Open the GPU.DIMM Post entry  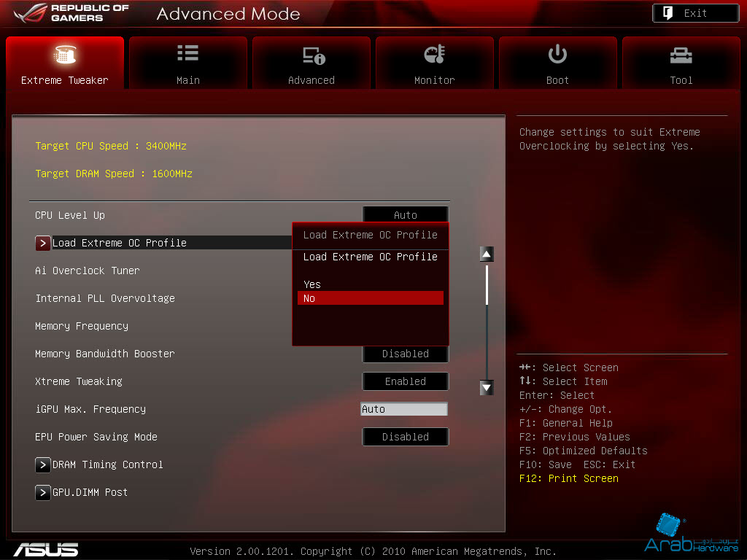pos(90,492)
